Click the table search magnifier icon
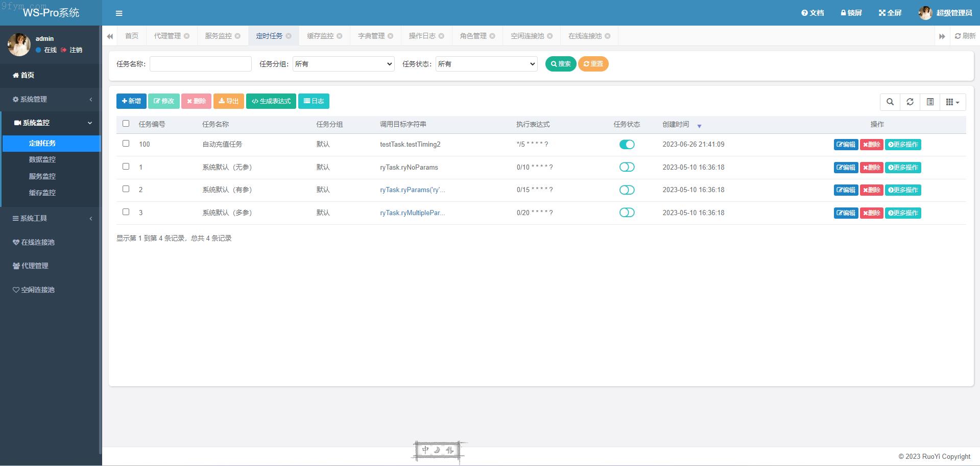This screenshot has height=466, width=980. [x=890, y=102]
